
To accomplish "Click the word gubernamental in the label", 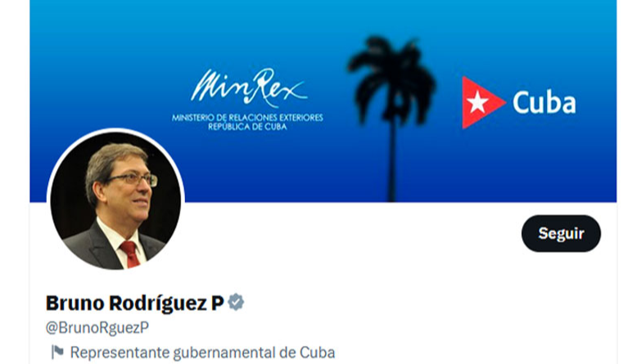I will (224, 353).
